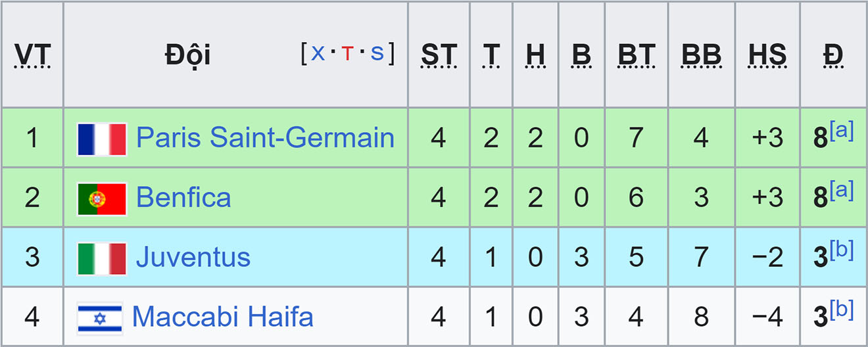868x347 pixels.
Task: Click the blue 's' edit template link
Action: [x=377, y=53]
